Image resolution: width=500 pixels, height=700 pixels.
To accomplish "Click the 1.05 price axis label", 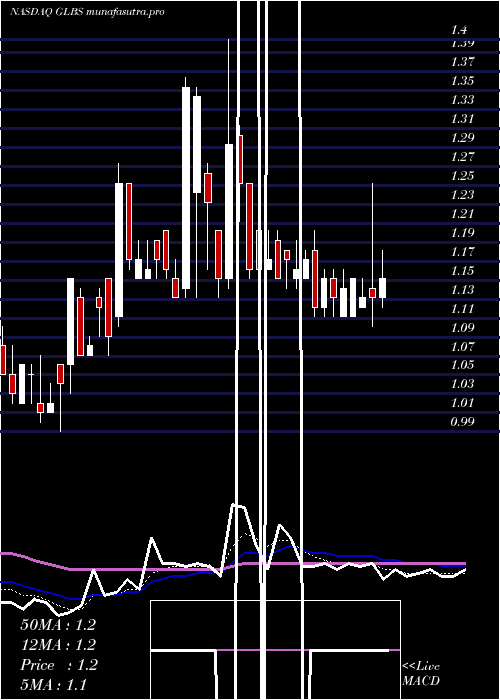I will (462, 365).
